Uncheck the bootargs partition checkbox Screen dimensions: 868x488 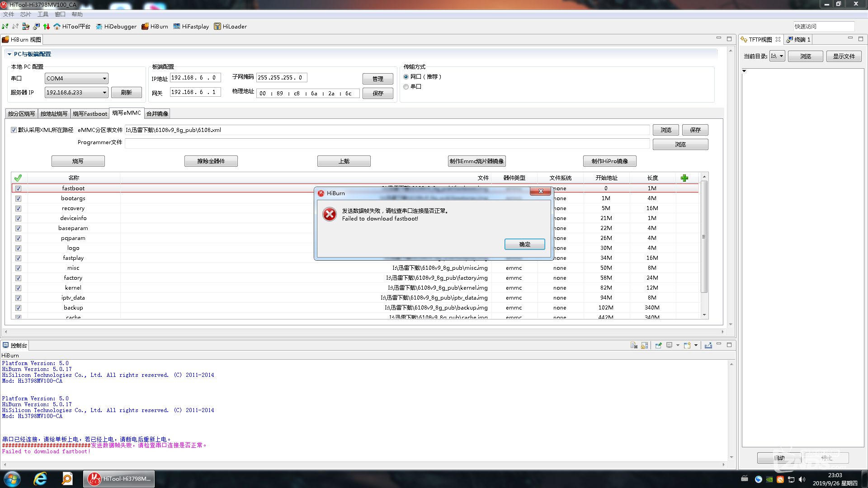(18, 198)
